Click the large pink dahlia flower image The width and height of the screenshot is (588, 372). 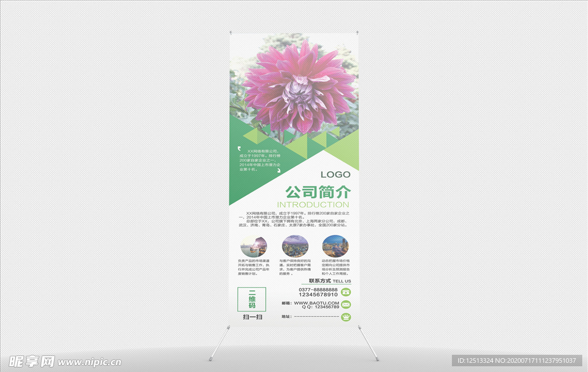point(299,88)
